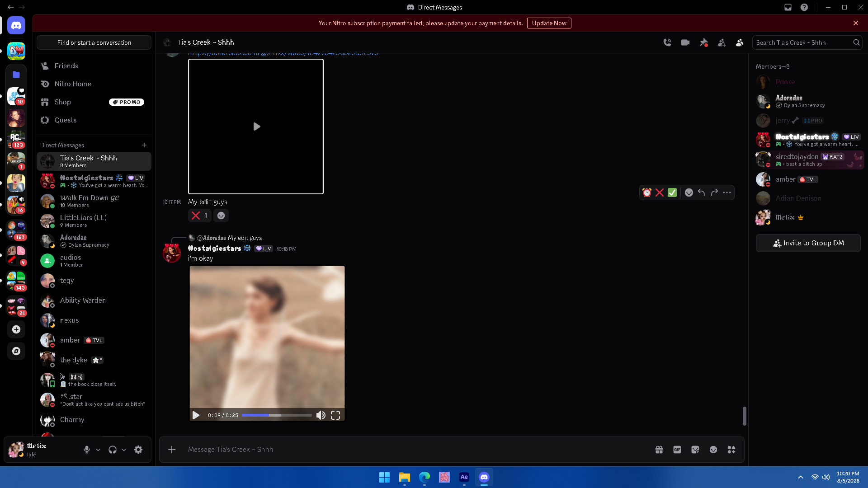868x488 pixels.
Task: Create DM with the plus icon
Action: click(x=144, y=145)
